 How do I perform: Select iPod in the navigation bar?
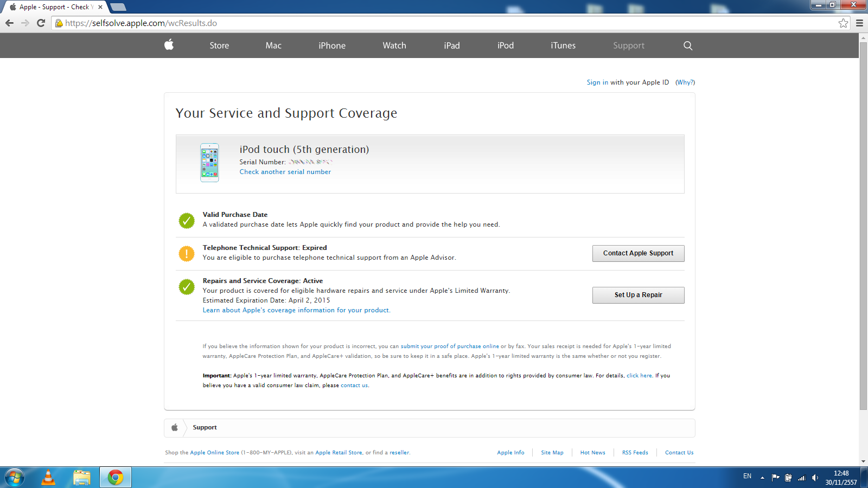(x=506, y=46)
